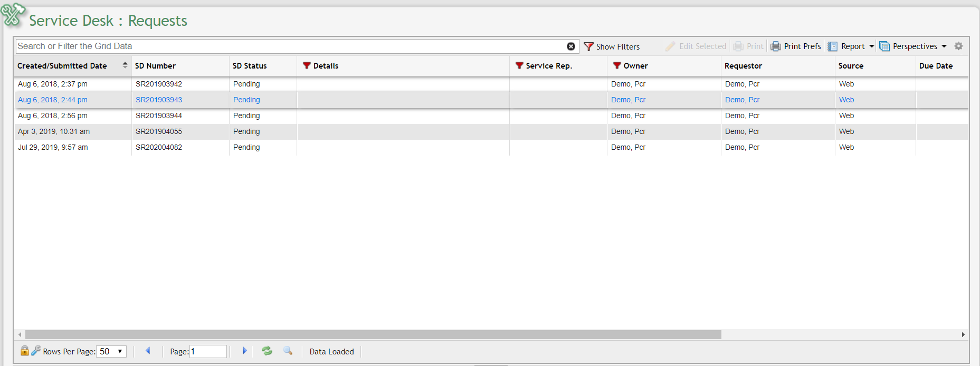Click the lock icon in footer
The width and height of the screenshot is (980, 366).
24,351
